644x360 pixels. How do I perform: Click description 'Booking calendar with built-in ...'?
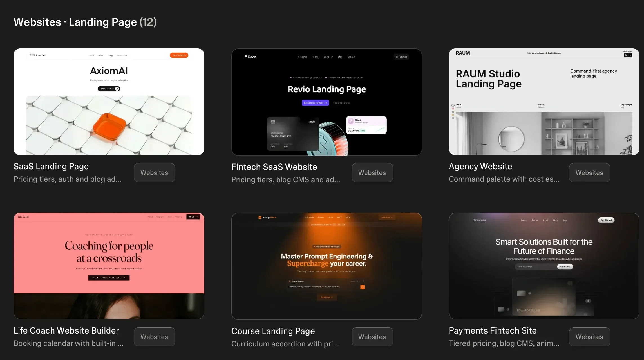[x=68, y=343]
